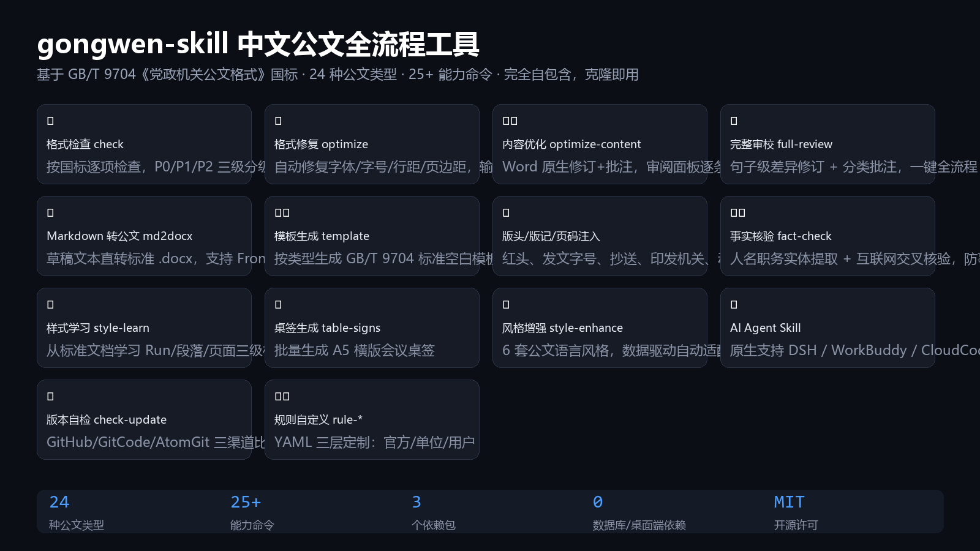Click the 个依赖包 label

[x=434, y=525]
